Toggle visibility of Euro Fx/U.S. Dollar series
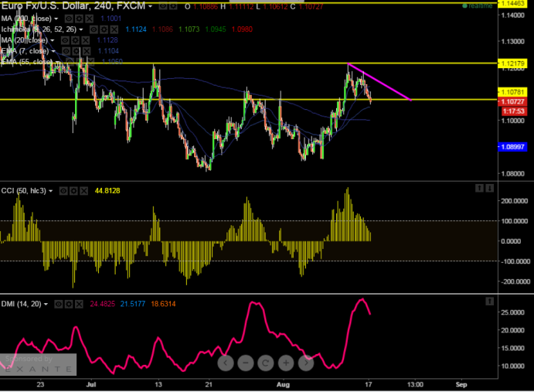 [164, 5]
